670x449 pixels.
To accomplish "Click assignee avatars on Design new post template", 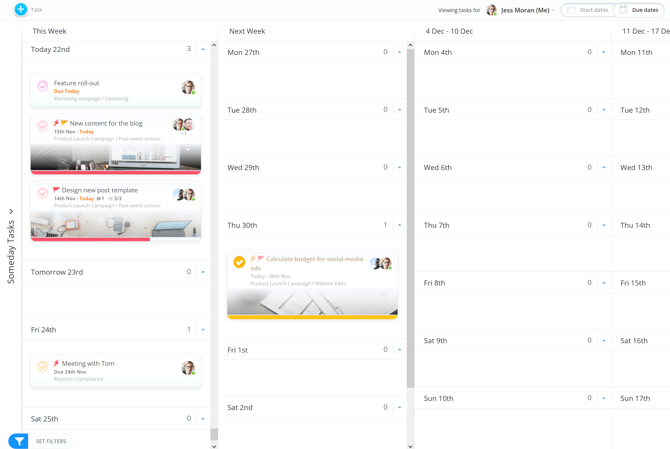I will (x=184, y=194).
